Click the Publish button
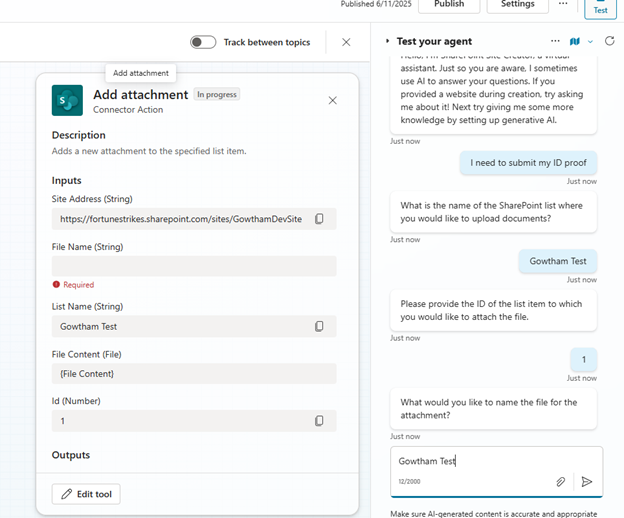Image resolution: width=624 pixels, height=518 pixels. click(449, 5)
